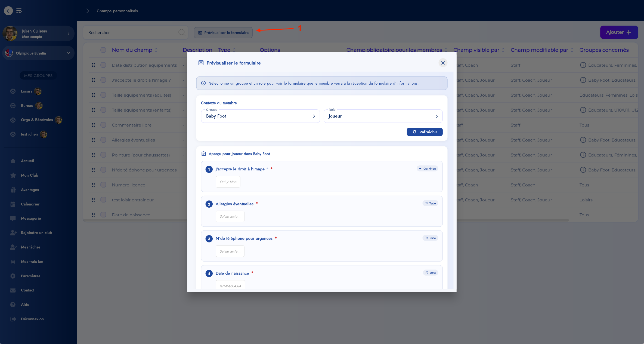Click drag handle for Commentaire libre row
This screenshot has height=344, width=644.
coord(93,125)
